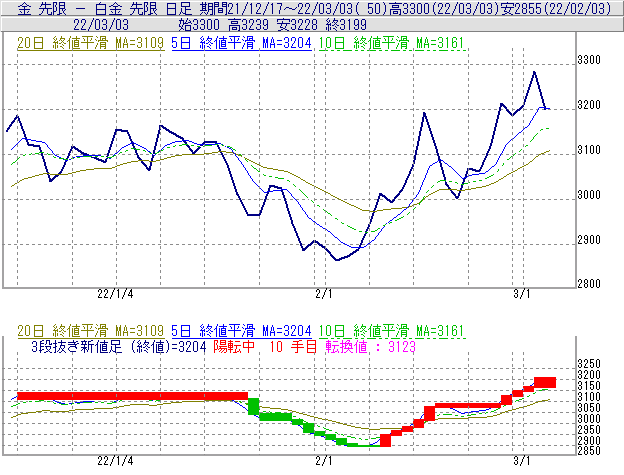This screenshot has width=624, height=475.
Task: Click the 3段抜き新値足 (終値)=3204 label
Action: pyautogui.click(x=119, y=347)
